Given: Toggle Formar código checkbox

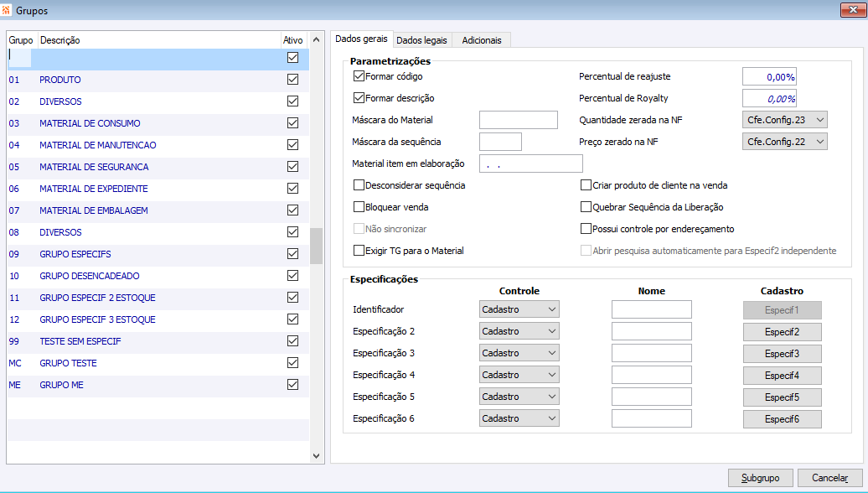Looking at the screenshot, I should tap(359, 76).
